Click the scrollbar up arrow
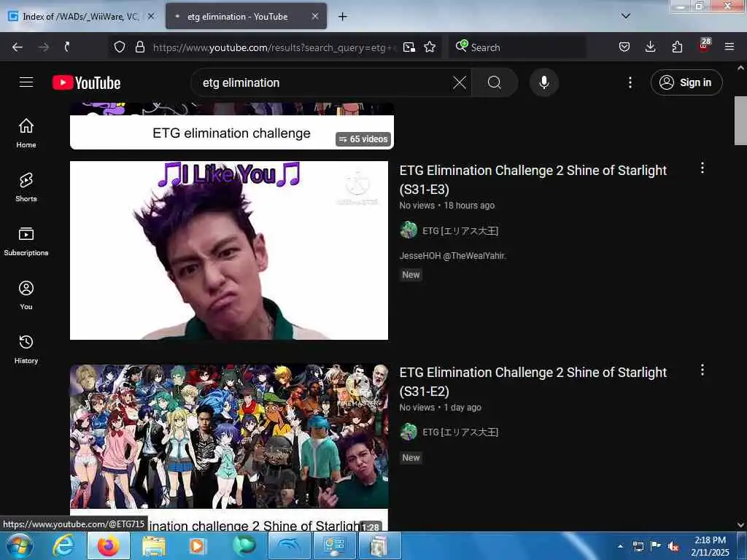 tap(740, 68)
